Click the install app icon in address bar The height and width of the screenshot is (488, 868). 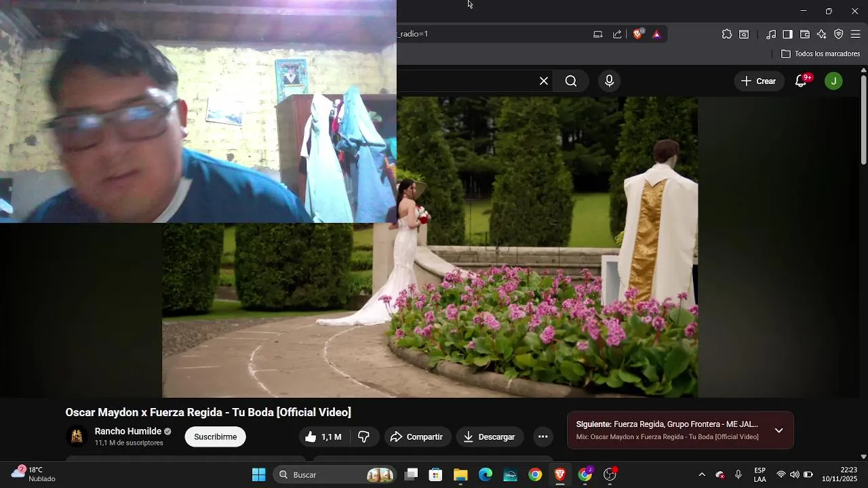point(598,34)
